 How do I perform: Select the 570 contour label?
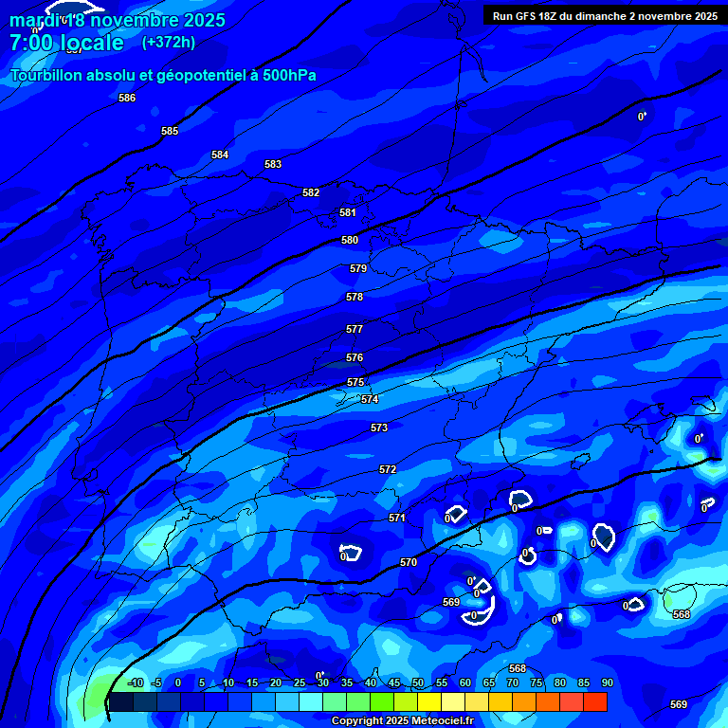point(408,562)
